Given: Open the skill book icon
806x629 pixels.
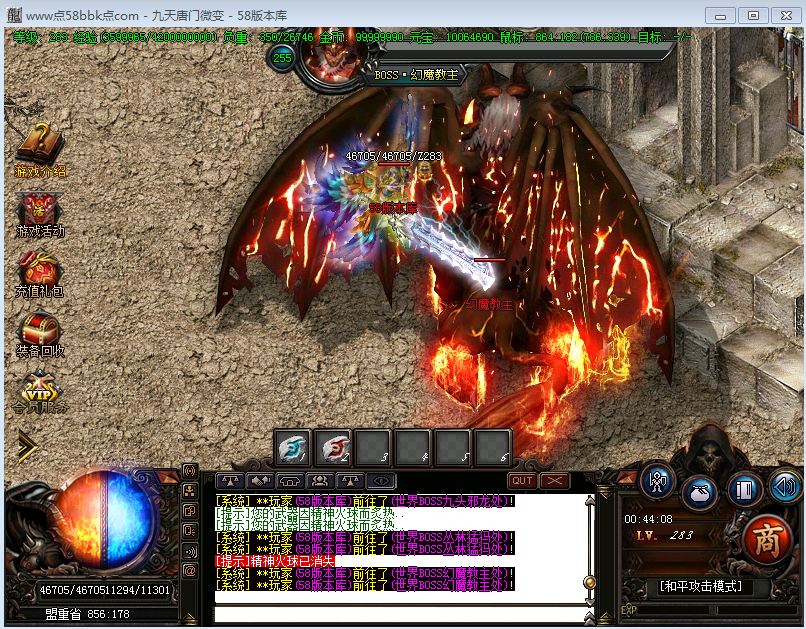Looking at the screenshot, I should click(743, 489).
